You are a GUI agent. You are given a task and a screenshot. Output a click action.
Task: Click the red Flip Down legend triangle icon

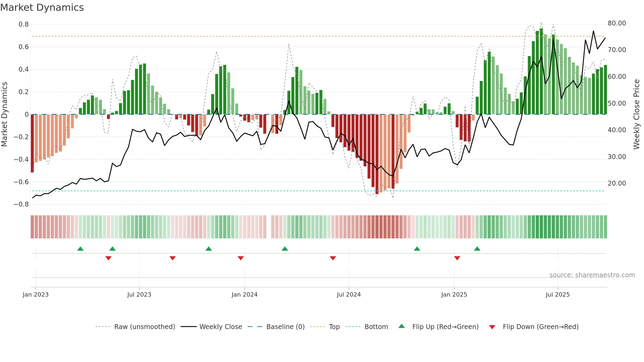492,327
